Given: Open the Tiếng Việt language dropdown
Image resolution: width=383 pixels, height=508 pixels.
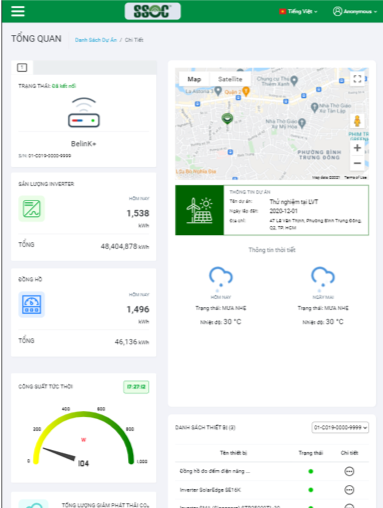Looking at the screenshot, I should [x=298, y=11].
